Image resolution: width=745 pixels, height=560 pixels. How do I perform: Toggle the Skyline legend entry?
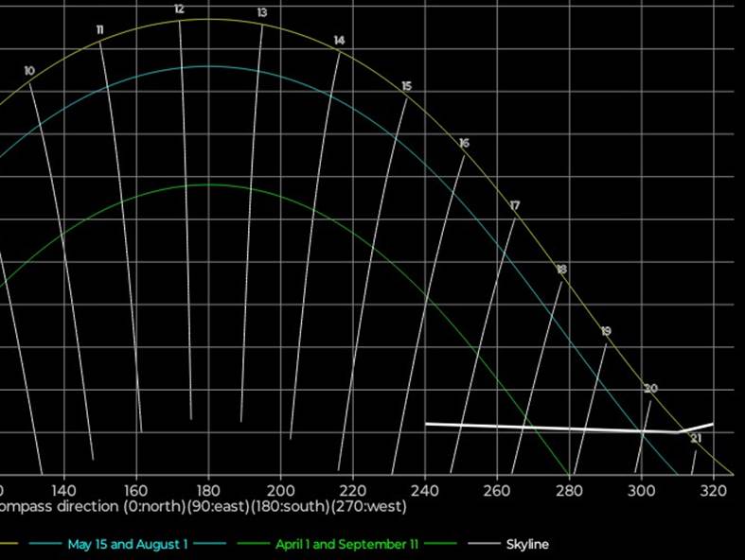pos(527,544)
